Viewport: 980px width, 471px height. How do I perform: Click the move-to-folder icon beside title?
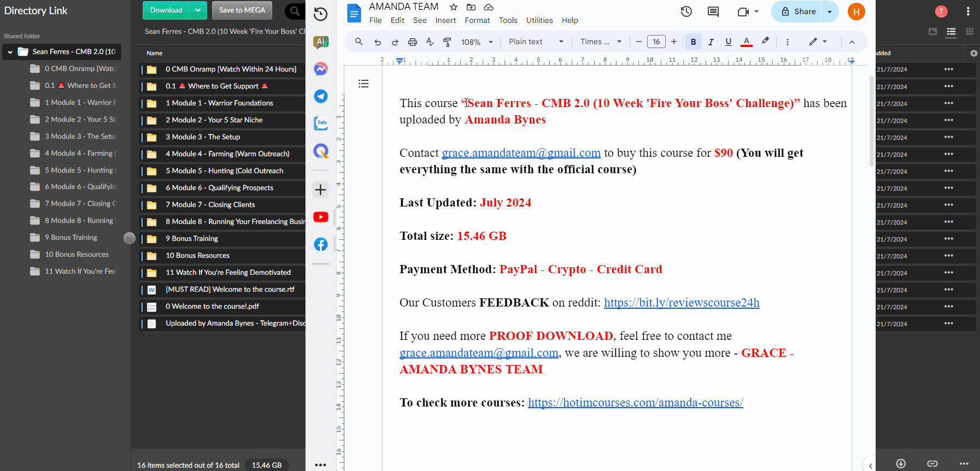(x=471, y=7)
